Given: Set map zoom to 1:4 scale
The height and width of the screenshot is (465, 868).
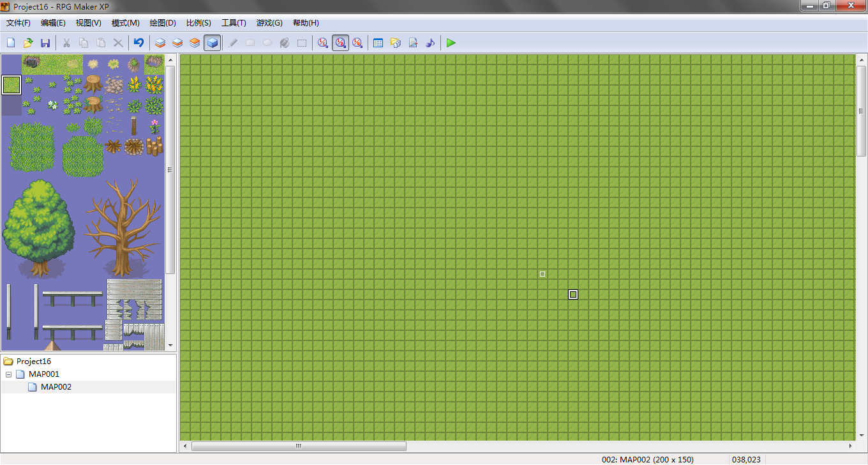Looking at the screenshot, I should 357,43.
